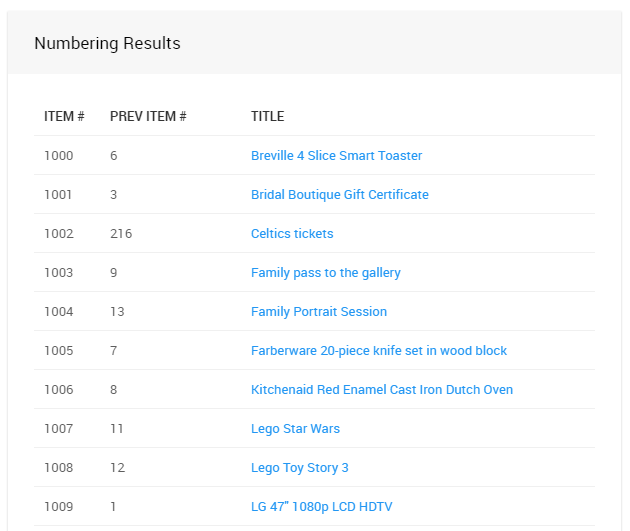This screenshot has height=531, width=630.
Task: Select item number 1007 cell
Action: pyautogui.click(x=59, y=429)
